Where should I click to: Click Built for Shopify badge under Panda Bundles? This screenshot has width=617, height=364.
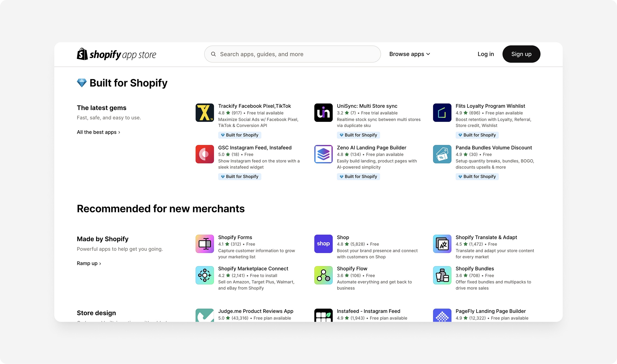(477, 177)
